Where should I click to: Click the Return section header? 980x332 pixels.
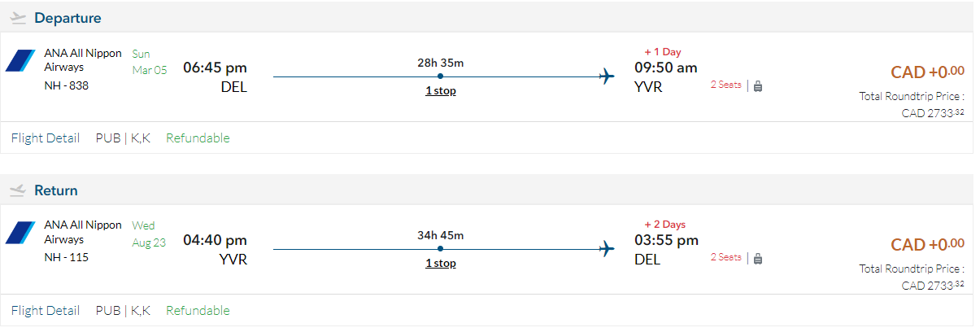coord(56,190)
